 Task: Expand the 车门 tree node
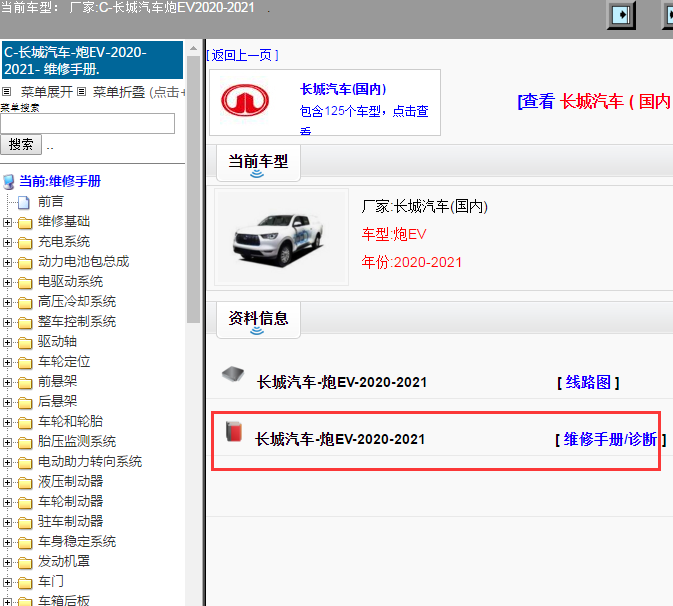(7, 583)
